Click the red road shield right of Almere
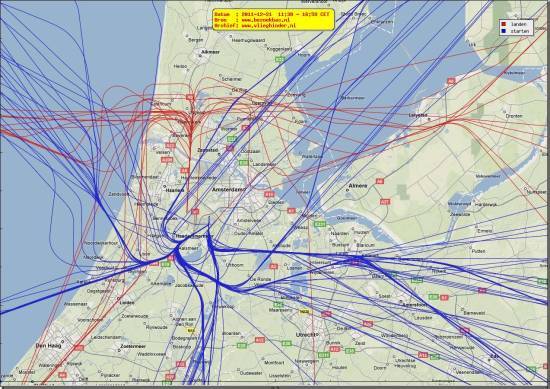 tap(380, 181)
